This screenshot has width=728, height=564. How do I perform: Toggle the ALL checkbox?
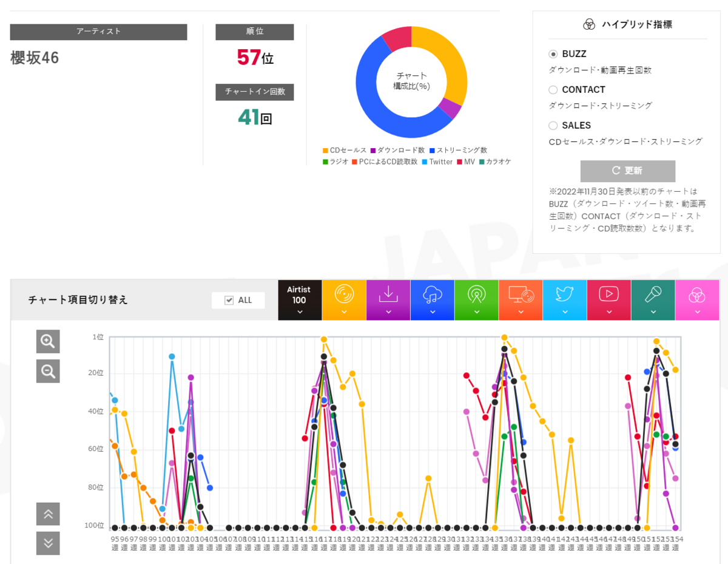coord(229,300)
